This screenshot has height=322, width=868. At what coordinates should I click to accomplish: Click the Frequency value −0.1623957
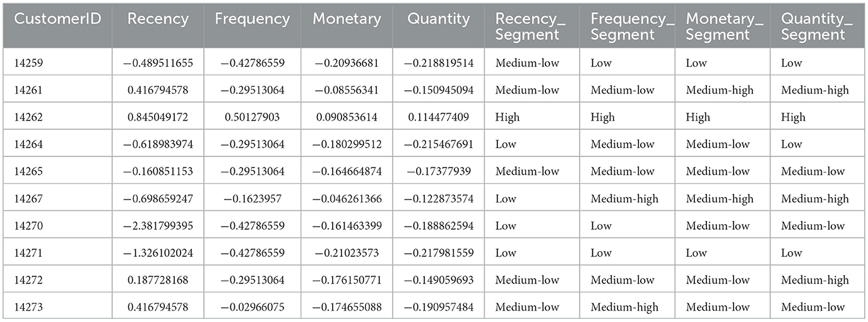[x=253, y=199]
